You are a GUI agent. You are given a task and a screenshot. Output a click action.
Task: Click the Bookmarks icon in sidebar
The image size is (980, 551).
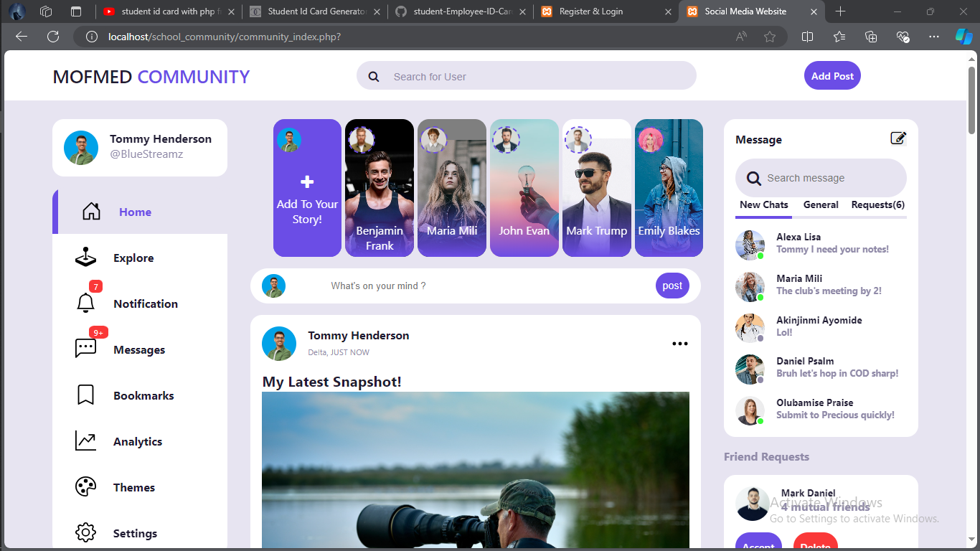[x=85, y=395]
